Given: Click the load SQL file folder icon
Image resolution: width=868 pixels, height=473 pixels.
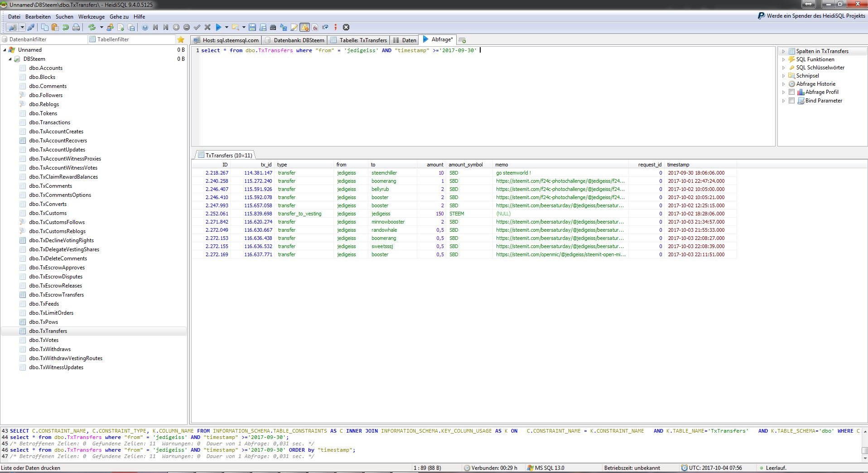Looking at the screenshot, I should (235, 27).
